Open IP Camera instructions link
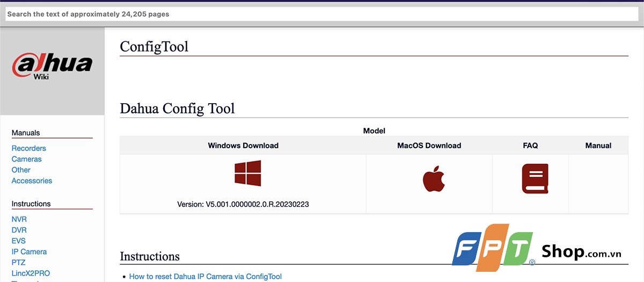This screenshot has width=644, height=282. coord(30,251)
